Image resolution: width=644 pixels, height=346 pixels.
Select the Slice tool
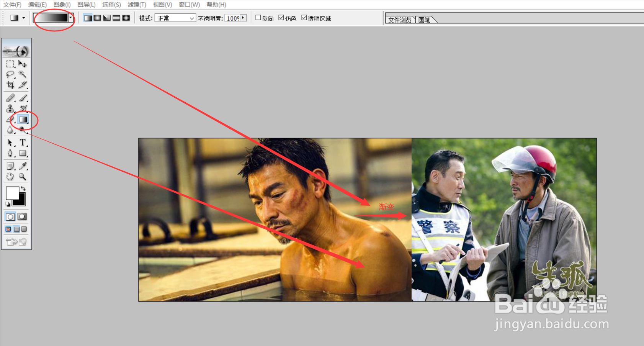23,85
